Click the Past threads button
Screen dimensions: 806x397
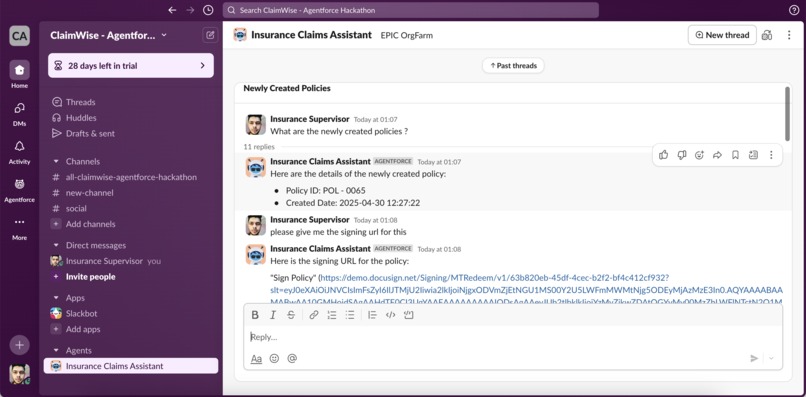pos(513,66)
